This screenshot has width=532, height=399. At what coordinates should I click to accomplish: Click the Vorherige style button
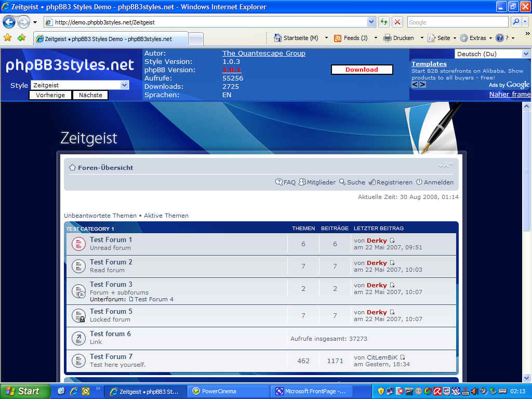[50, 95]
